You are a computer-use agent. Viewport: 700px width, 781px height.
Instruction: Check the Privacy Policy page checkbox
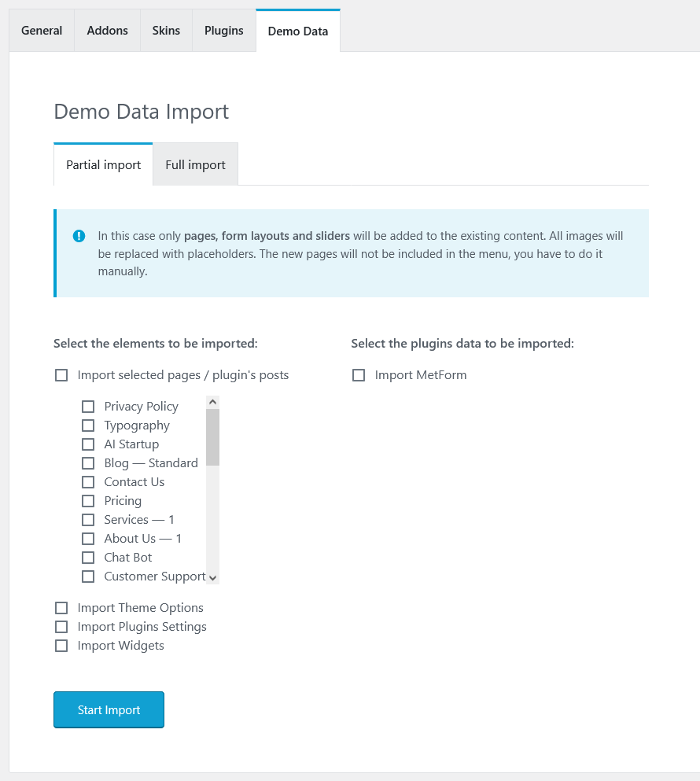pos(88,407)
